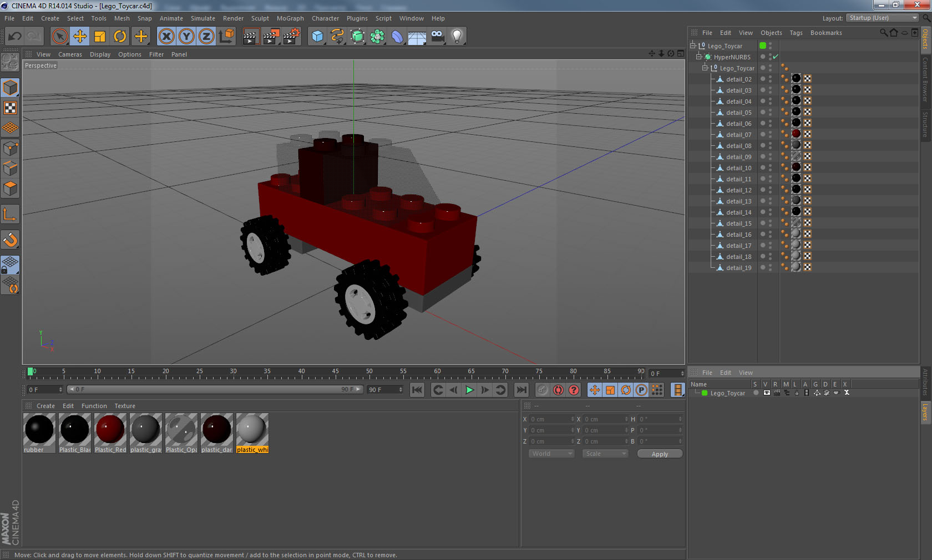
Task: Select the Plastic_Red material
Action: pos(110,433)
